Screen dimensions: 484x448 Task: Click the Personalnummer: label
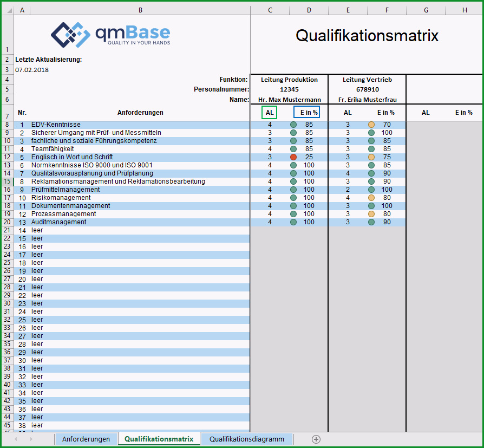(221, 89)
